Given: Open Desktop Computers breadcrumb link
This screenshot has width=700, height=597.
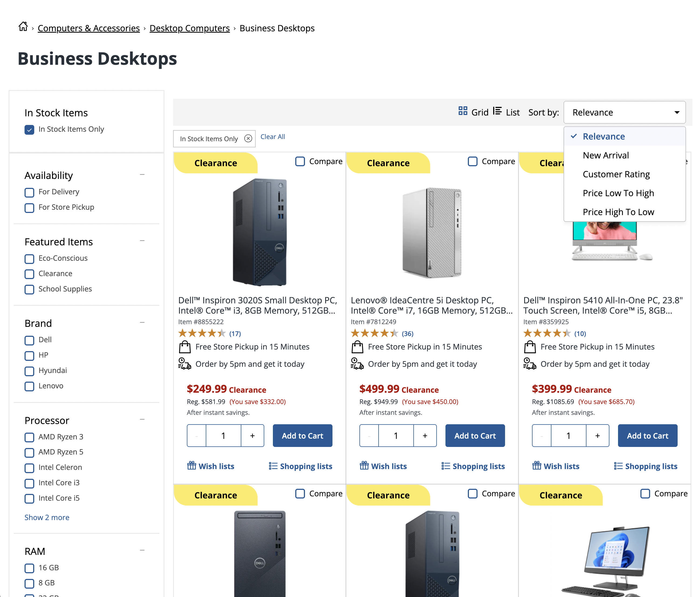Looking at the screenshot, I should [x=189, y=28].
